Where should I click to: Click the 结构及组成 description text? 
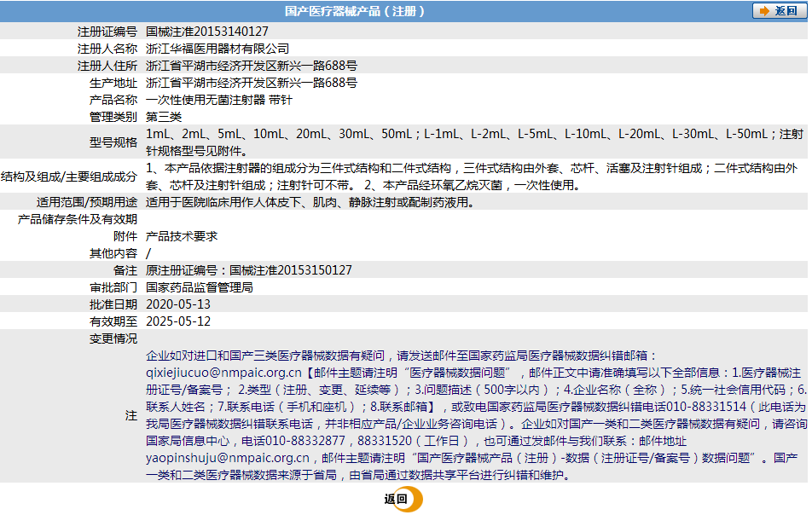tap(472, 176)
